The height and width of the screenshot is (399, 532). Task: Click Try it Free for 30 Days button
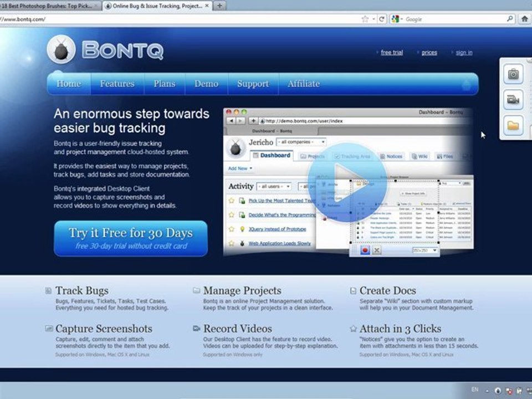pos(131,238)
